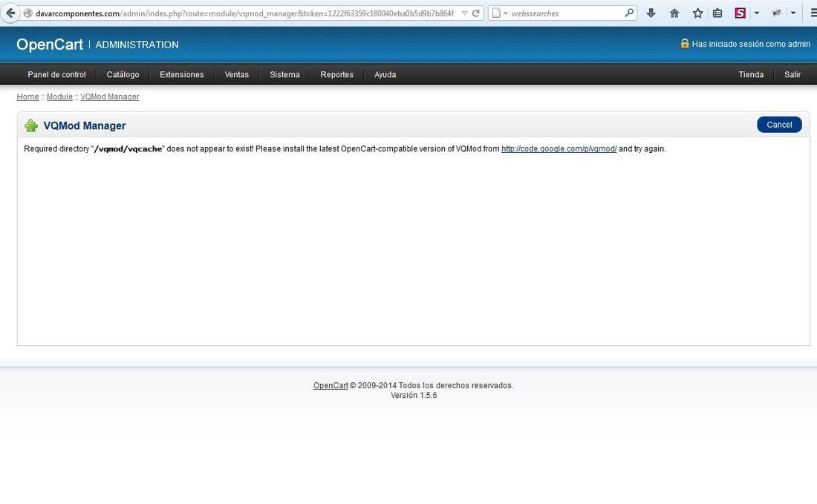817x504 pixels.
Task: Click the address bar URL
Action: (x=244, y=13)
